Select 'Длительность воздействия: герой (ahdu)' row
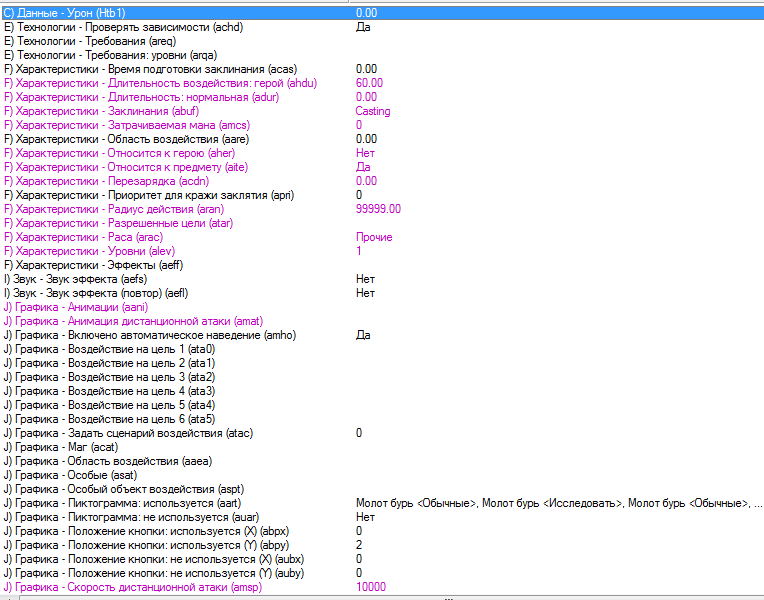Screen dimensions: 764x600 (382, 83)
